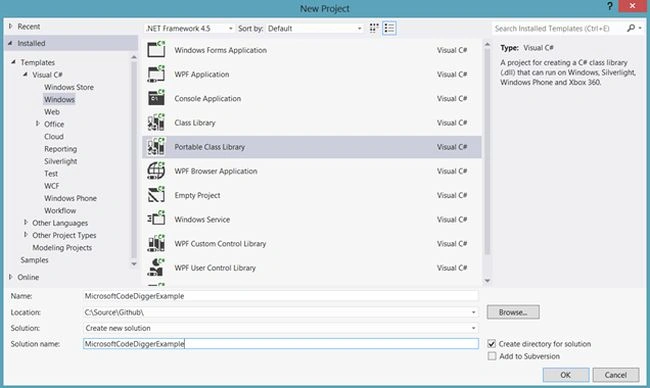Select Windows Store in template tree
The width and height of the screenshot is (650, 388).
[69, 87]
